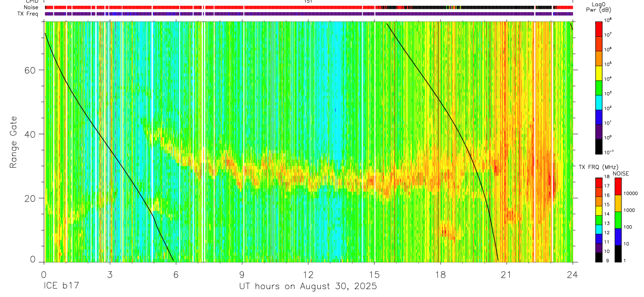This screenshot has width=644, height=297.
Task: Click the x-axis tick label '6'
Action: coord(176,274)
